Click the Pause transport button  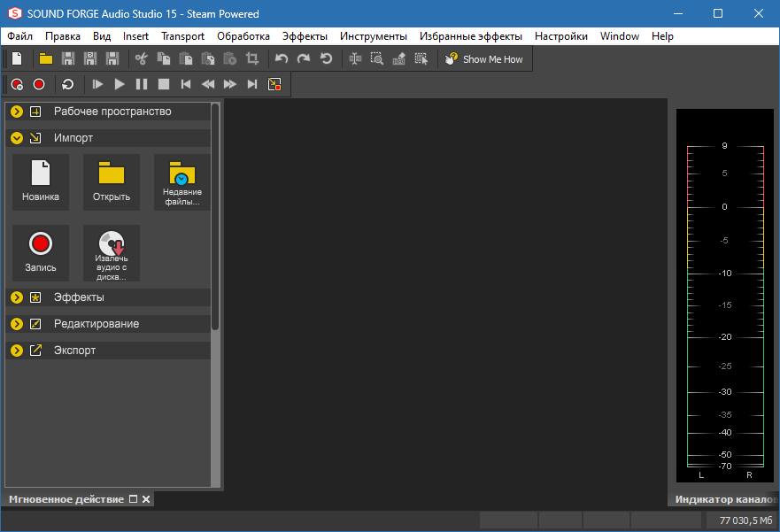click(x=142, y=84)
